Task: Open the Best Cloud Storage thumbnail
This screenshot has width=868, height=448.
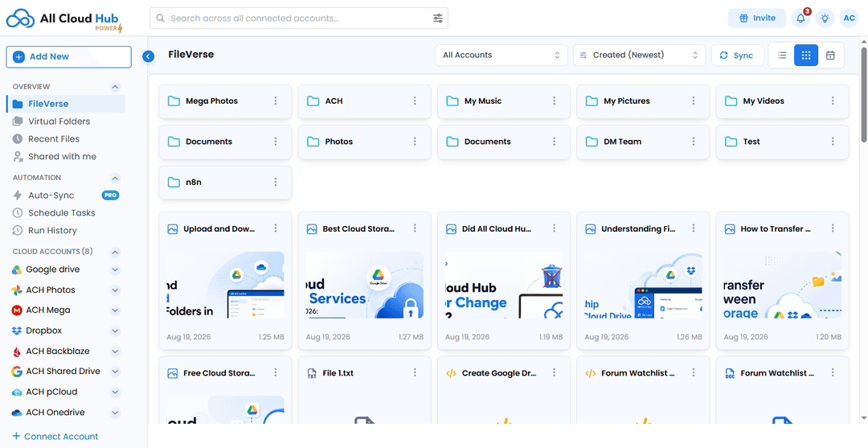Action: click(365, 285)
